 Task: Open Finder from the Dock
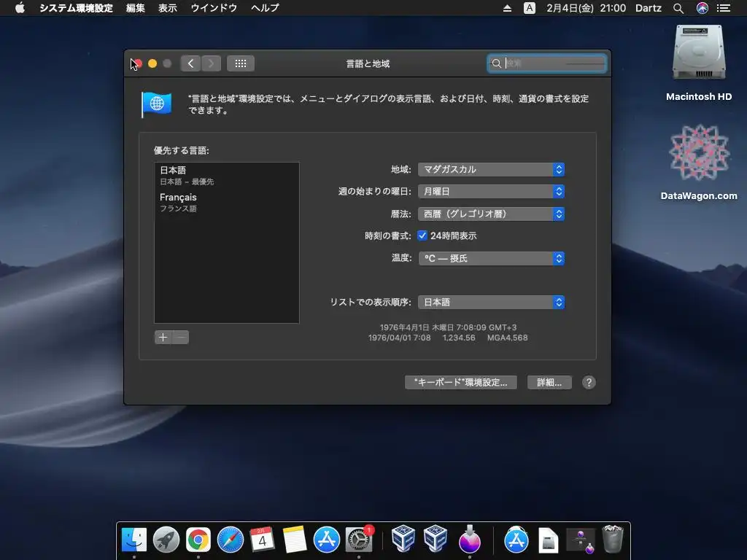134,540
